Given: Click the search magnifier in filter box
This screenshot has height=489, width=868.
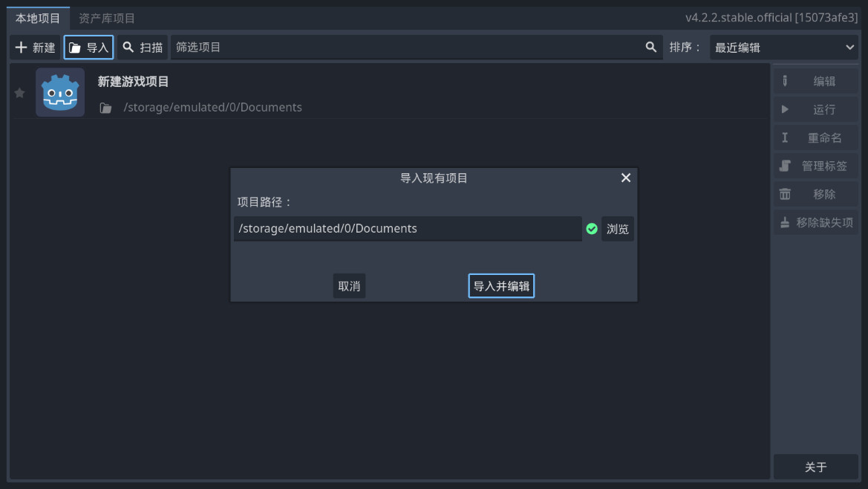Looking at the screenshot, I should 651,47.
